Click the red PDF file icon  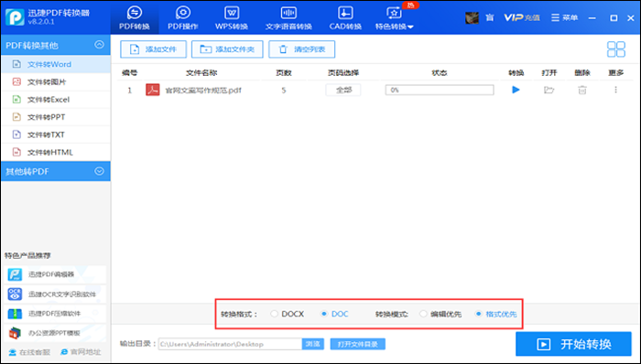(153, 90)
